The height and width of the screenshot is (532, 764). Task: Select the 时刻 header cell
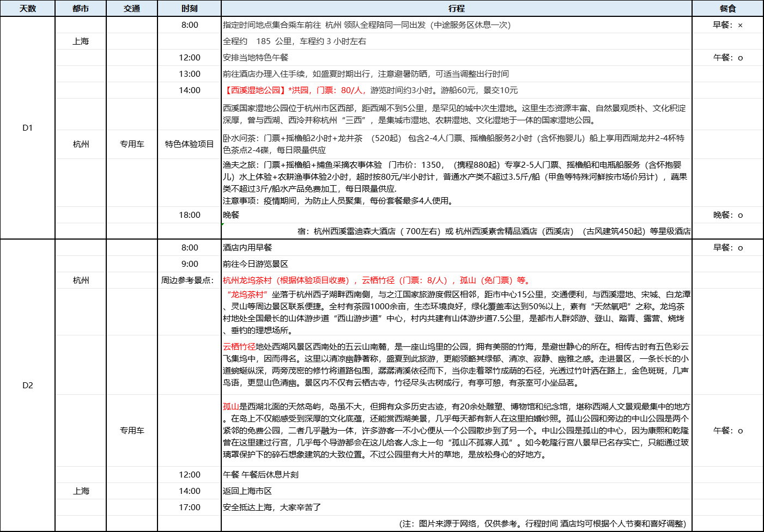point(189,8)
